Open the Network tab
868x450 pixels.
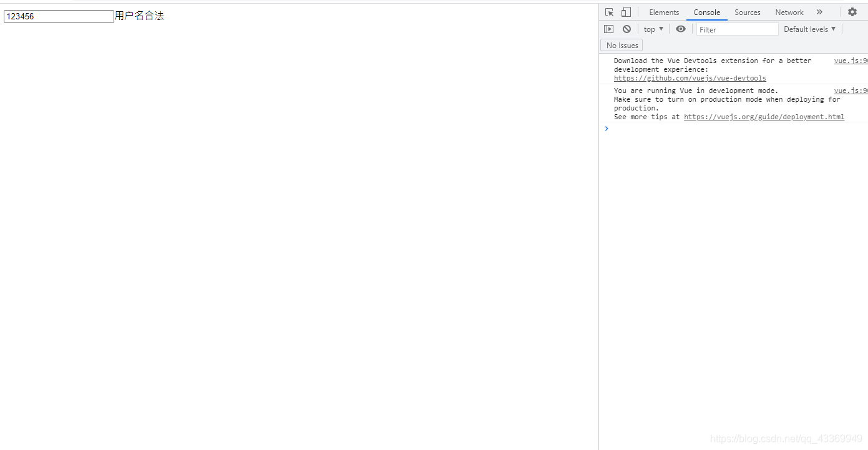789,12
